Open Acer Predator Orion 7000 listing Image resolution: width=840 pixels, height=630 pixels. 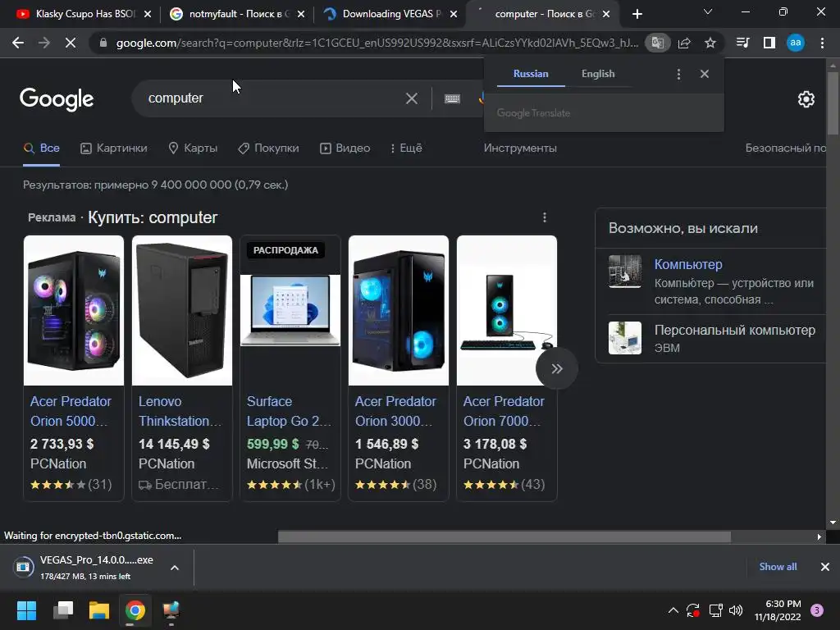tap(504, 412)
